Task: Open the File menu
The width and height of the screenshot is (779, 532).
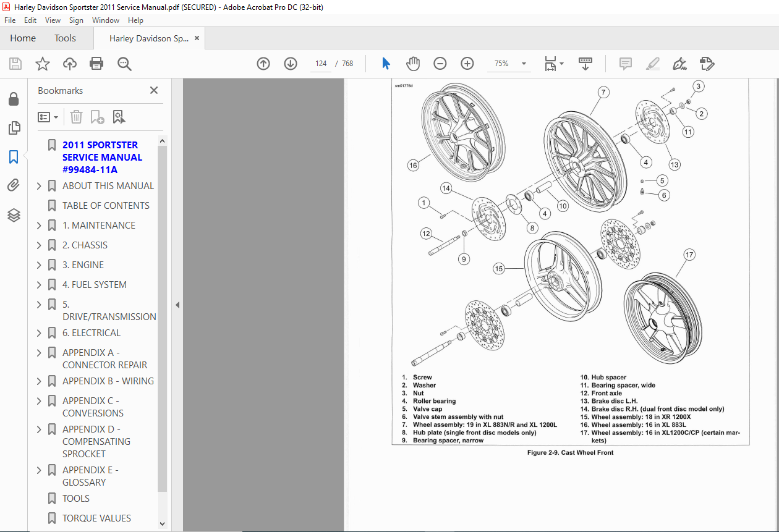Action: [10, 20]
